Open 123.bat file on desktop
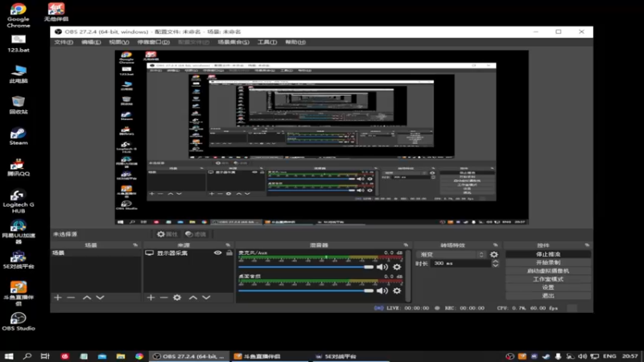644x362 pixels. pyautogui.click(x=18, y=43)
